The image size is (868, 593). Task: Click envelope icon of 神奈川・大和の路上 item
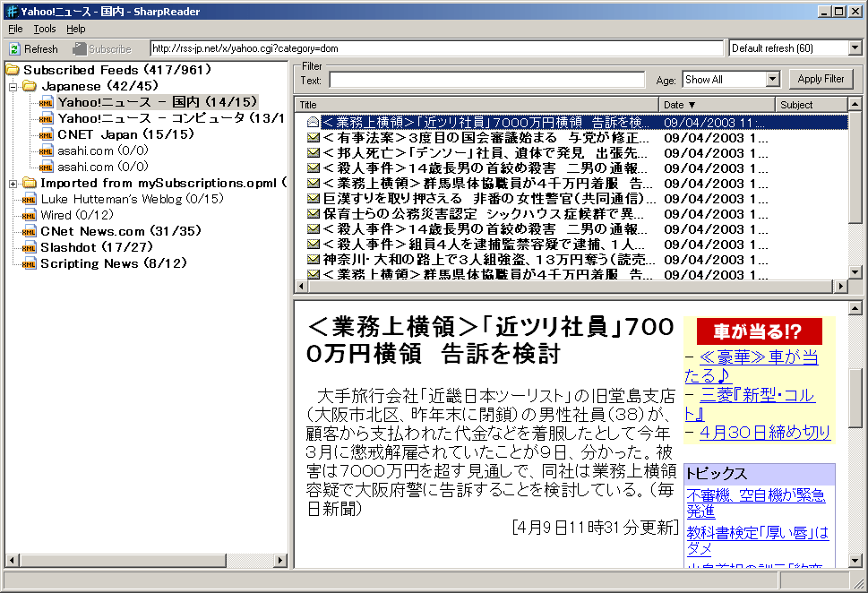coord(314,259)
